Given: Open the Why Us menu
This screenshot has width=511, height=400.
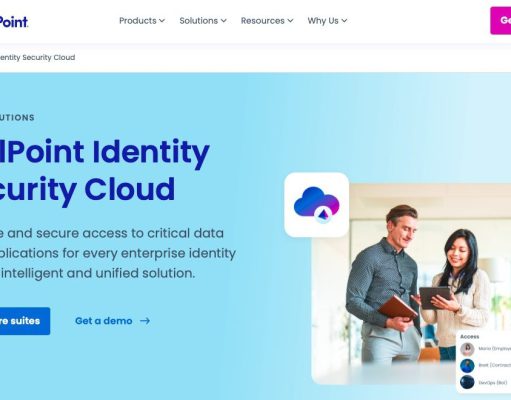Looking at the screenshot, I should click(327, 21).
